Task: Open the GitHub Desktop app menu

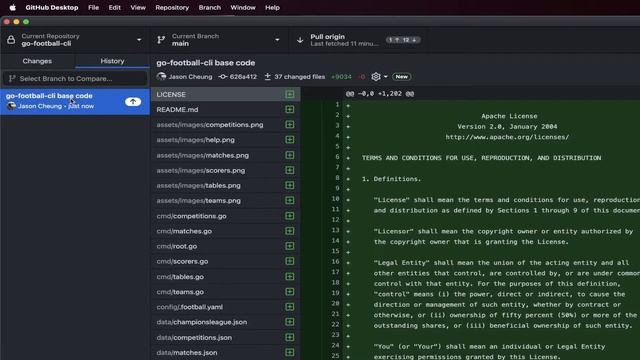Action: (x=52, y=7)
